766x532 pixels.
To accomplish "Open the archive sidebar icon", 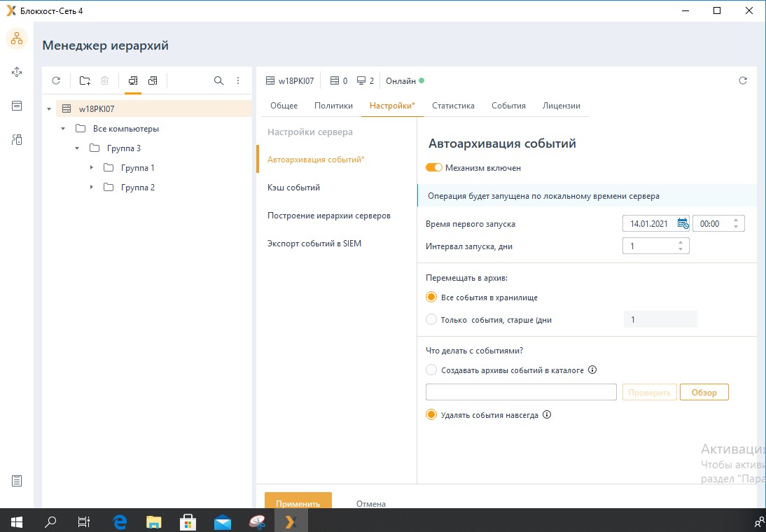I will (x=17, y=106).
